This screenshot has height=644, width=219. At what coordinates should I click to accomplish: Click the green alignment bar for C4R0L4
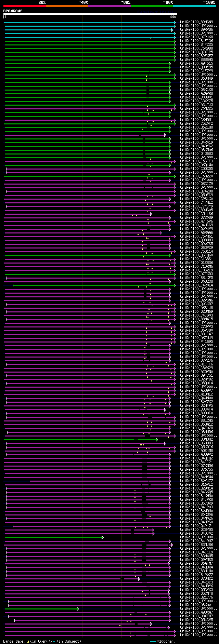point(94,285)
